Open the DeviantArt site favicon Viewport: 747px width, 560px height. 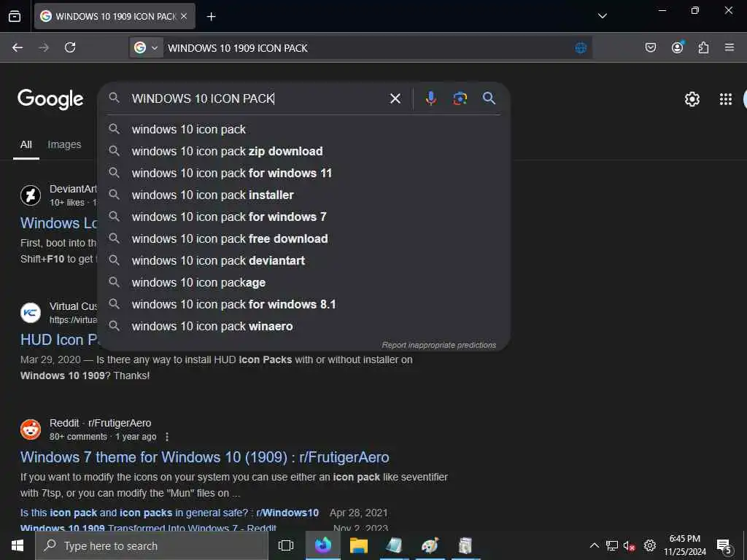(31, 195)
